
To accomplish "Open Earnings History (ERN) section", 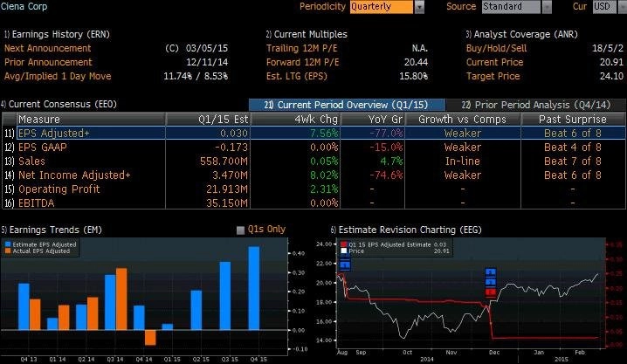I will tap(57, 34).
